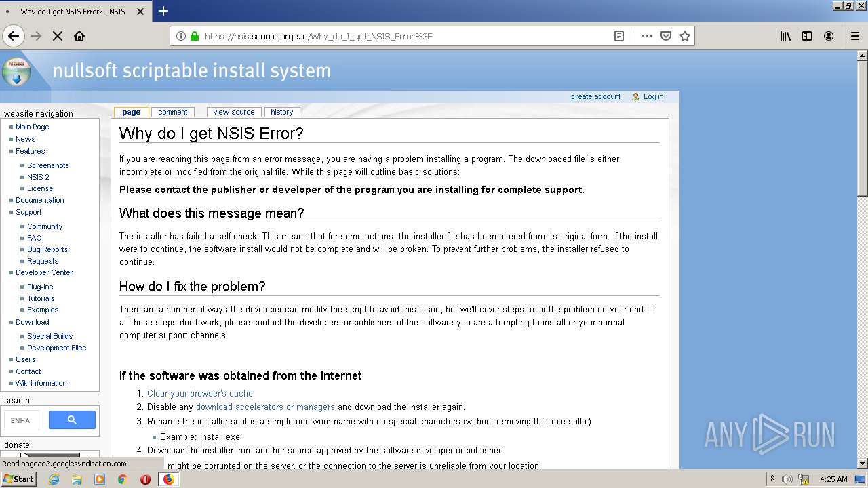The image size is (868, 488).
Task: Go back to the previous page
Action: 14,36
